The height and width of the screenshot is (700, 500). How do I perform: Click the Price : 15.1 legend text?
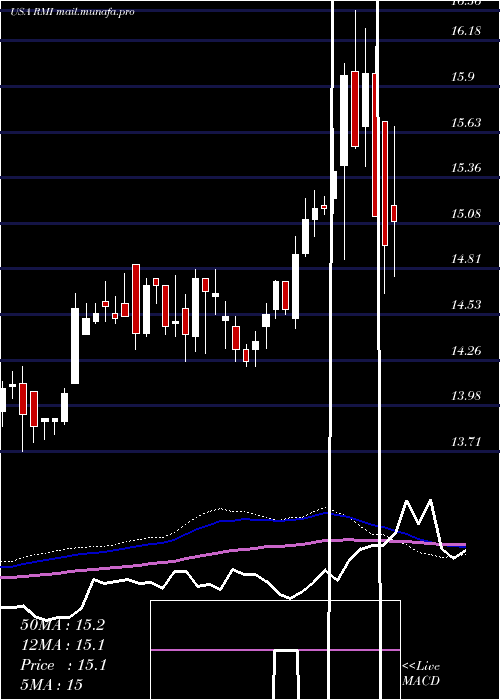(63, 665)
